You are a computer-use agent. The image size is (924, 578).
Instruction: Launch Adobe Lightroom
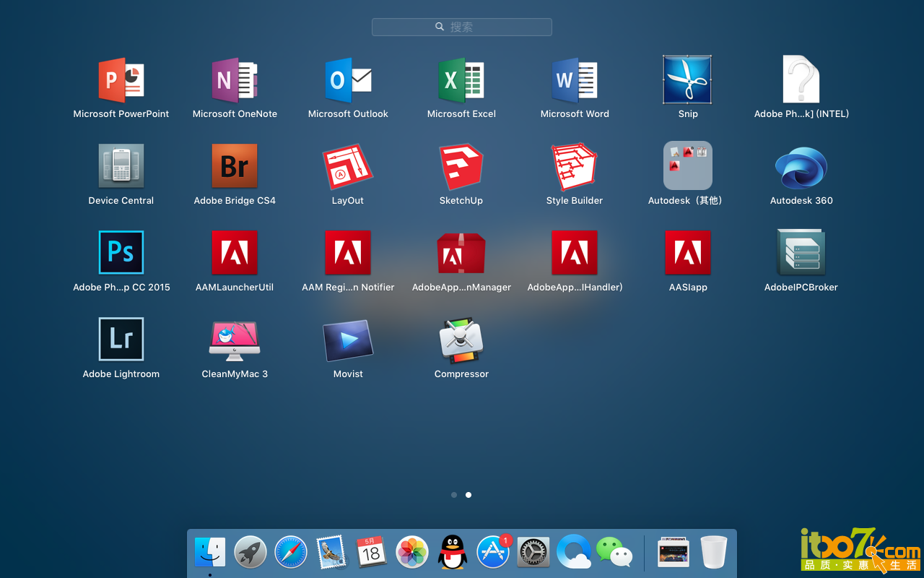121,339
